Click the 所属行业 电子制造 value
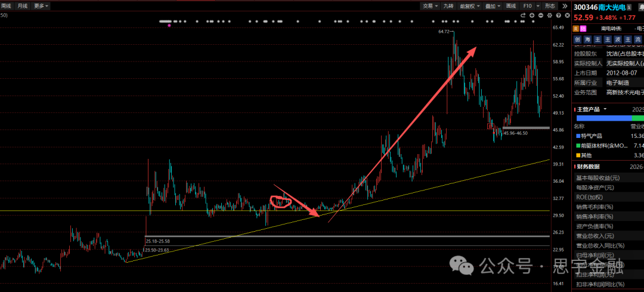644x292 pixels. 619,82
